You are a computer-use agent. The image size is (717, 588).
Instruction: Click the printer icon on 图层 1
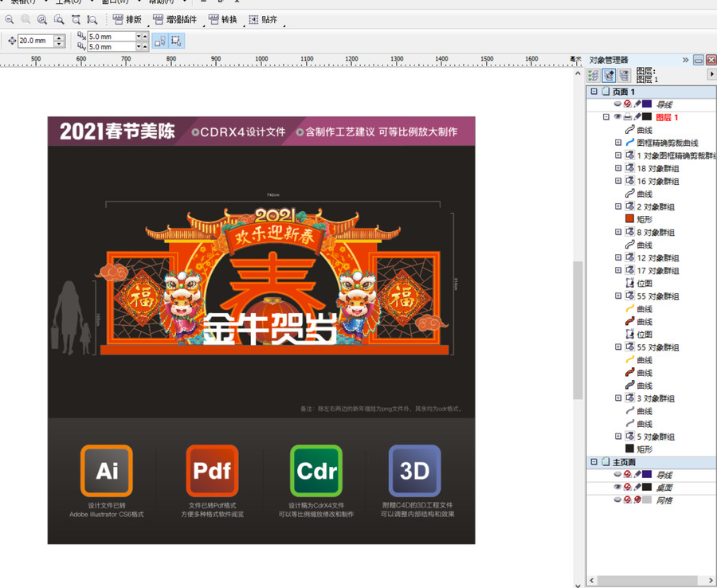[628, 117]
